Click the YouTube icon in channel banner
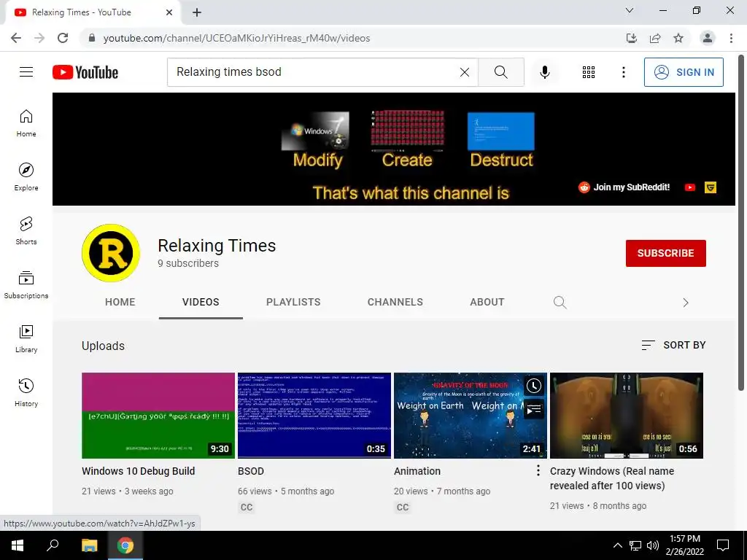Viewport: 747px width, 560px height. point(690,187)
